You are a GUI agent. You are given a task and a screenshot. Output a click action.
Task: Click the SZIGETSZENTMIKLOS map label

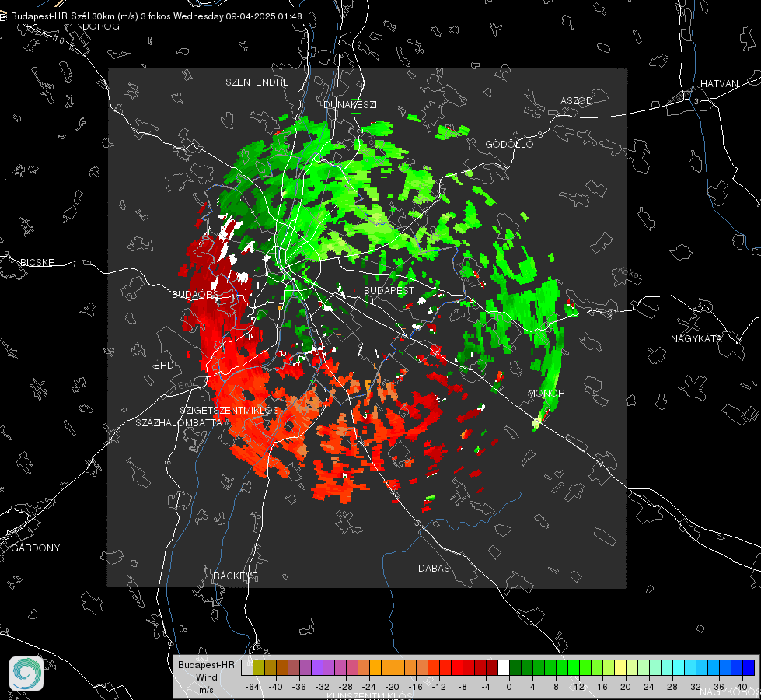pos(229,410)
